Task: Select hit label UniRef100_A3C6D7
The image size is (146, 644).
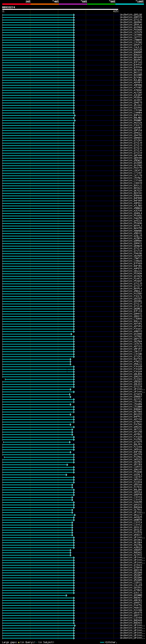Action: pyautogui.click(x=131, y=95)
